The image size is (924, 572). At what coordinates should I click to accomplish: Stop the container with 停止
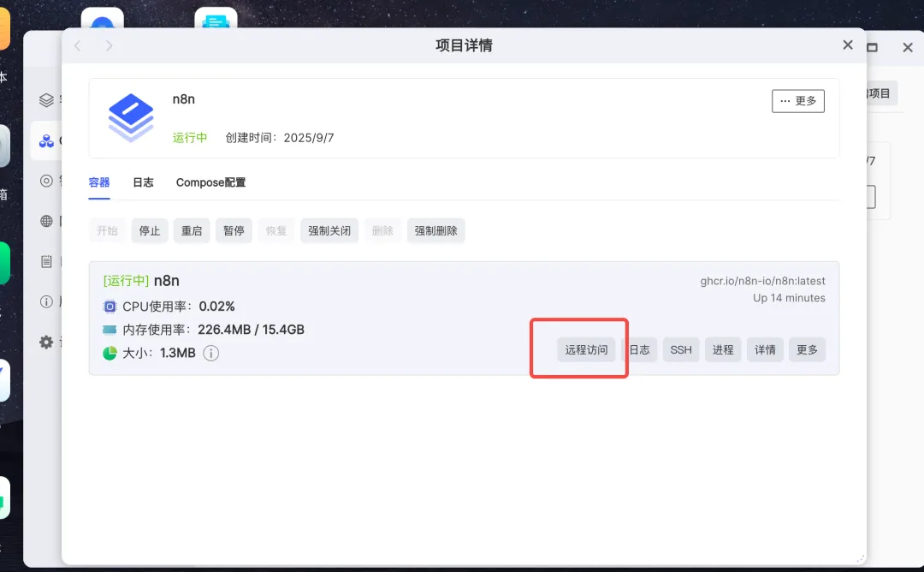coord(149,230)
